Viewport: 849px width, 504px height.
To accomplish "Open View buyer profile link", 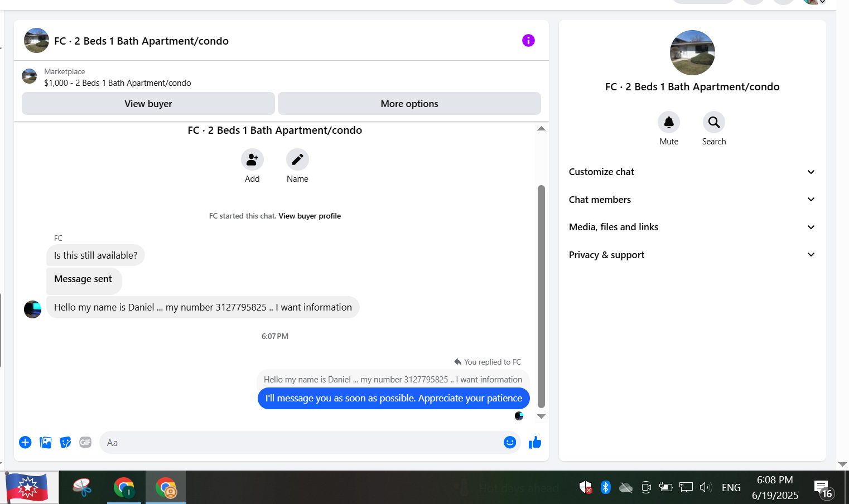I will click(310, 216).
